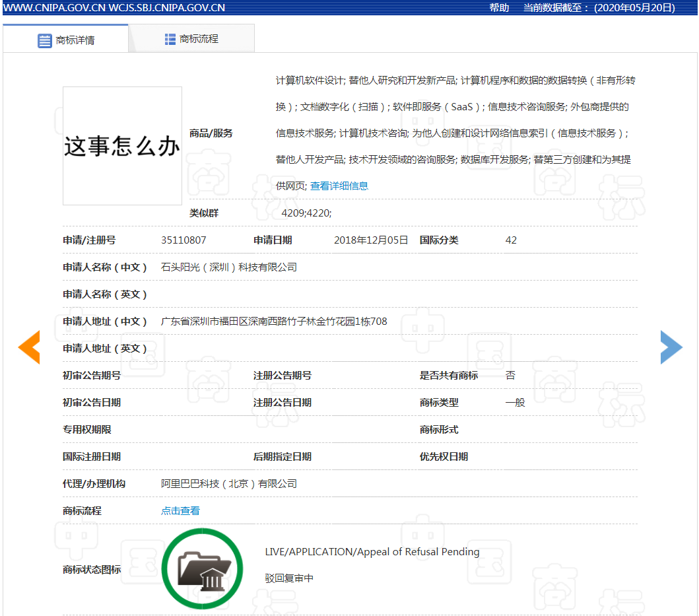This screenshot has width=699, height=616.
Task: Open the 帮助 help link
Action: click(499, 7)
